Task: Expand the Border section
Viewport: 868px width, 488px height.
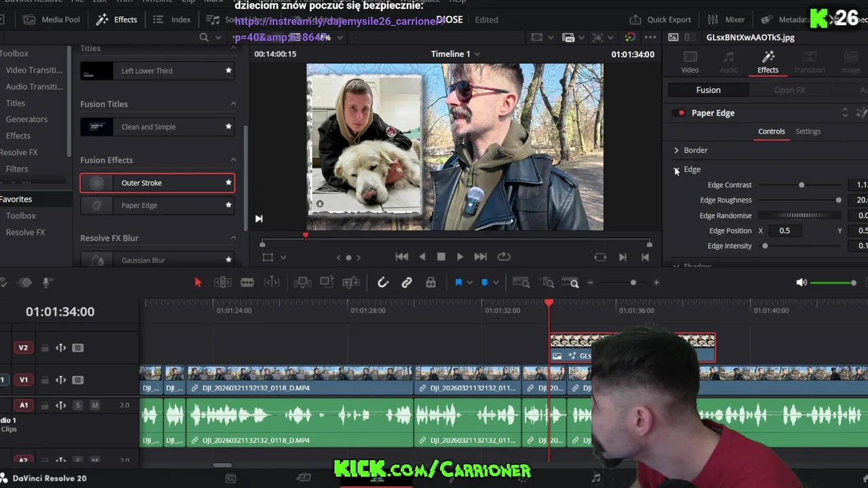Action: pos(676,150)
